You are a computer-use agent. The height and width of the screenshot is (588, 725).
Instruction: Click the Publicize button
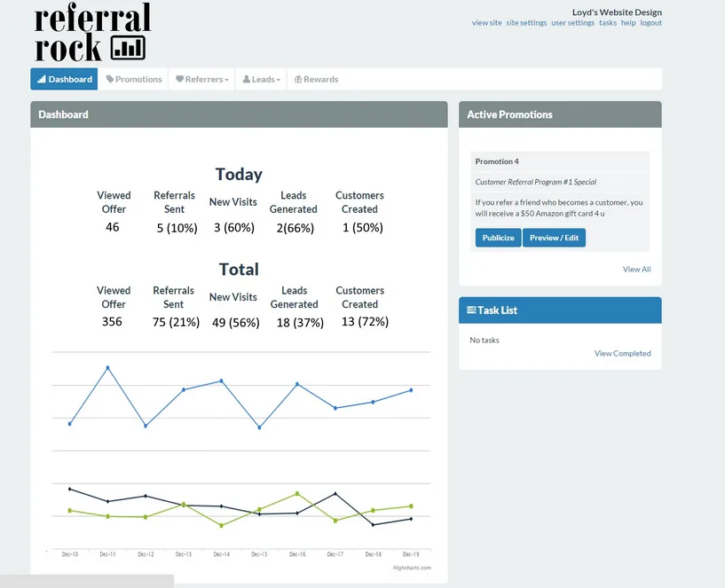coord(498,238)
